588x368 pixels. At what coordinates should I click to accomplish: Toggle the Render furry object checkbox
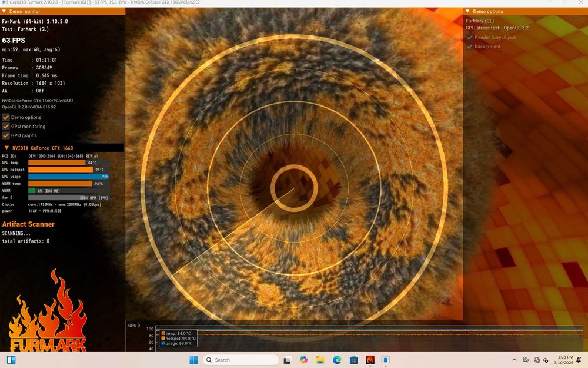coord(469,37)
